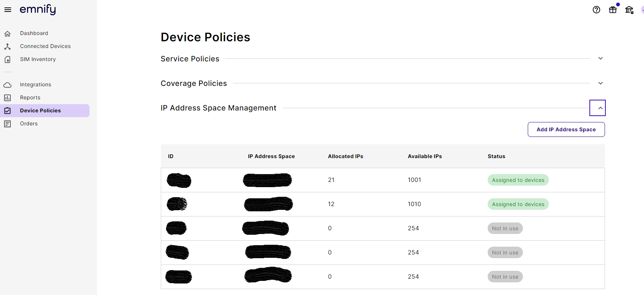This screenshot has height=295, width=644.
Task: Navigate to Integrations
Action: (36, 84)
